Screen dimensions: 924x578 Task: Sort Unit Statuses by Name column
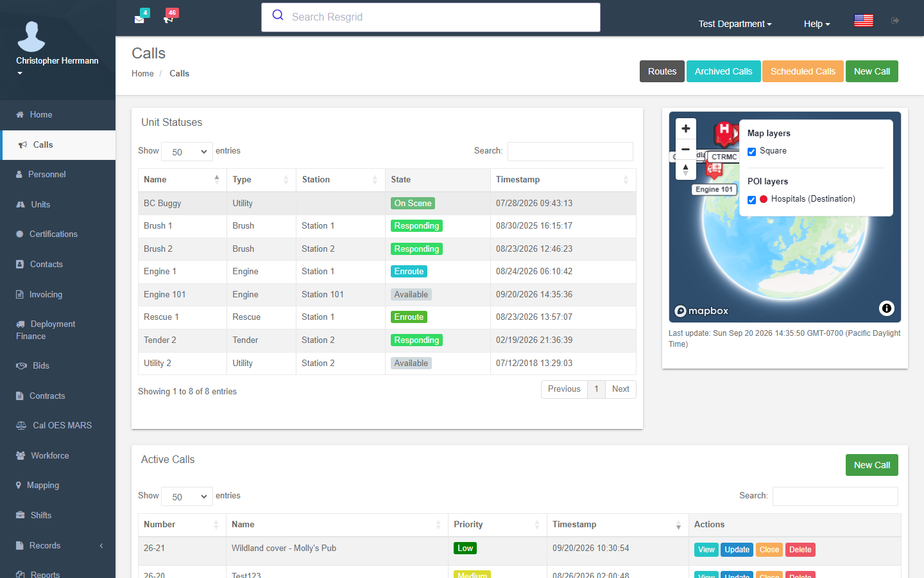coord(182,180)
